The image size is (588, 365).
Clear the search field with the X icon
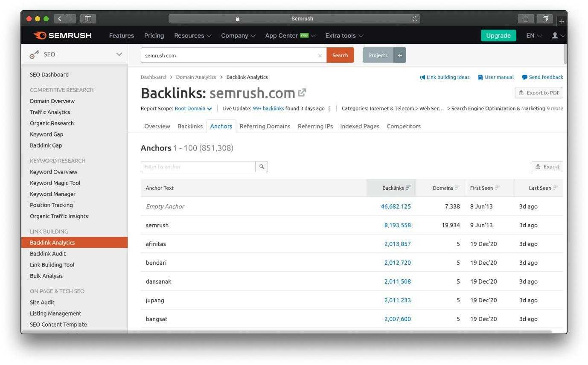[x=320, y=55]
